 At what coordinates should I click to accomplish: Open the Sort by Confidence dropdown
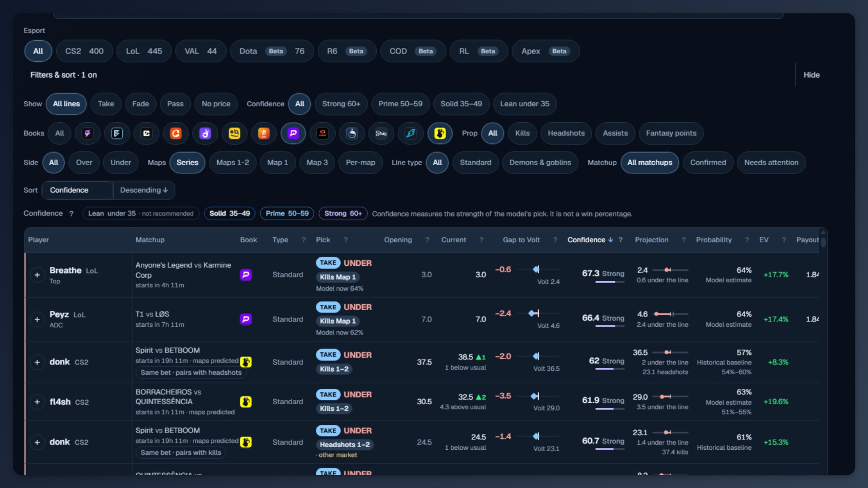[77, 190]
